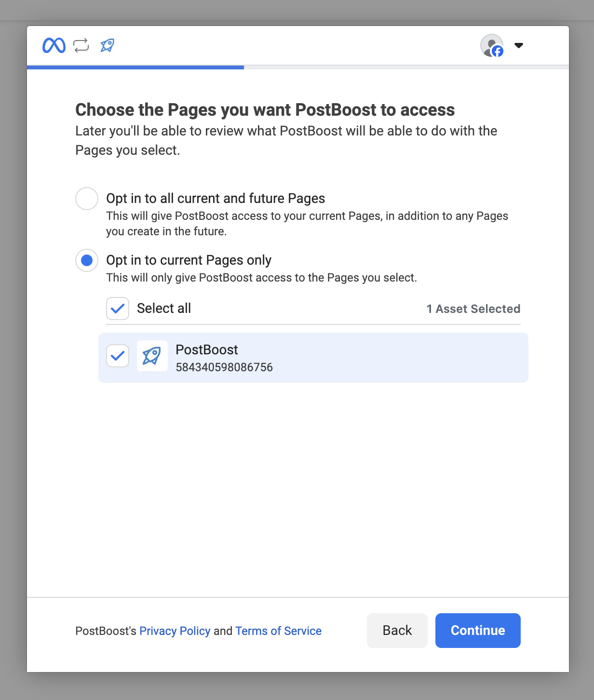Click the 1 Asset Selected label
The width and height of the screenshot is (594, 700).
tap(473, 309)
